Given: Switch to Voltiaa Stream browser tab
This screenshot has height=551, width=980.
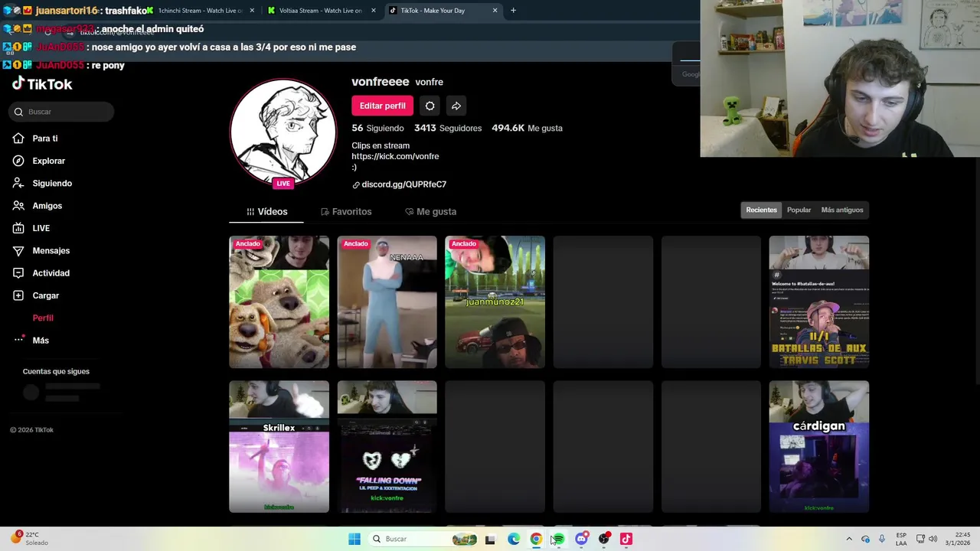Looking at the screenshot, I should pos(320,11).
